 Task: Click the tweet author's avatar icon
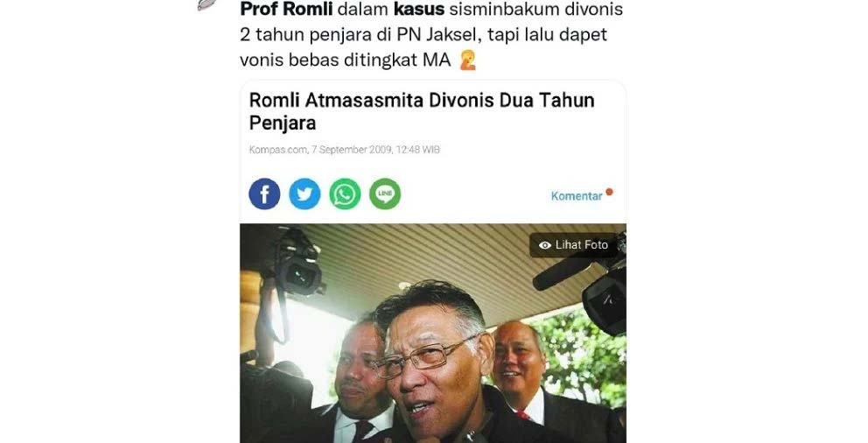(x=207, y=4)
